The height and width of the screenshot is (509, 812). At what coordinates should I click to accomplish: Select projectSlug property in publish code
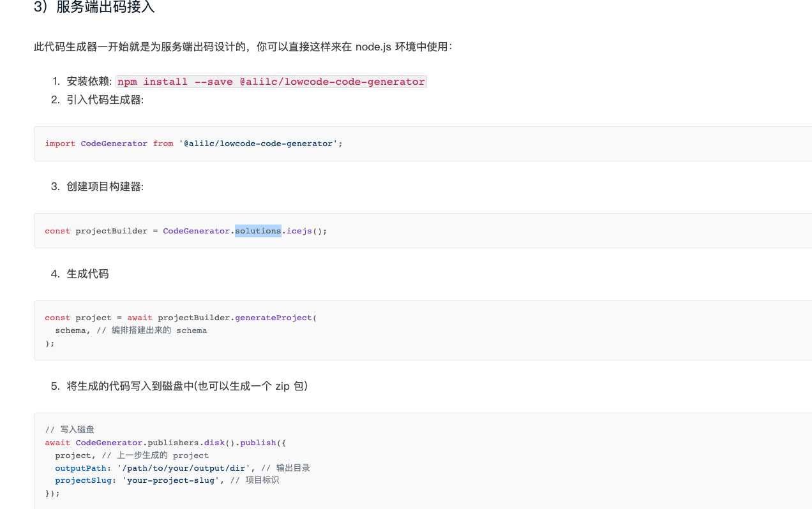pyautogui.click(x=83, y=480)
